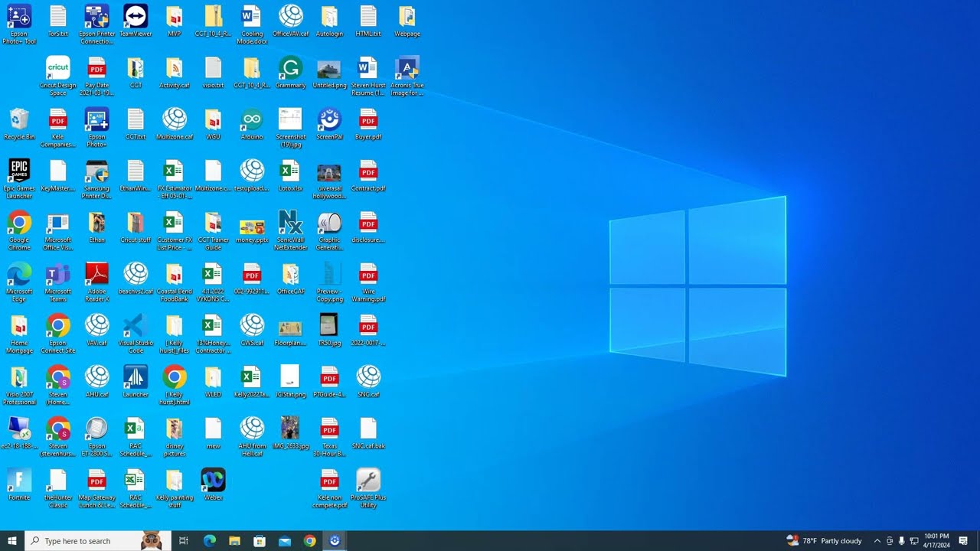Click the CCT Trainer Guide folder
The height and width of the screenshot is (551, 980).
click(213, 230)
